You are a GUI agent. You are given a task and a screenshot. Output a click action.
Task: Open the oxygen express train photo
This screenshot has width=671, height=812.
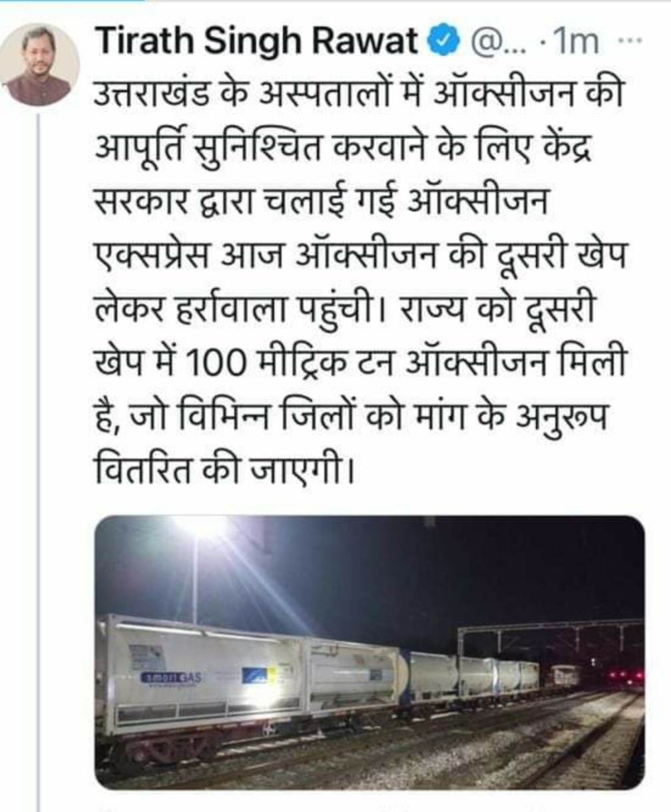tap(369, 653)
